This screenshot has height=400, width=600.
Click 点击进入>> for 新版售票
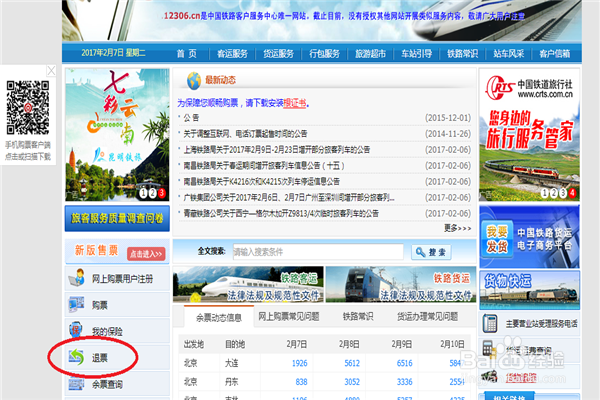146,254
